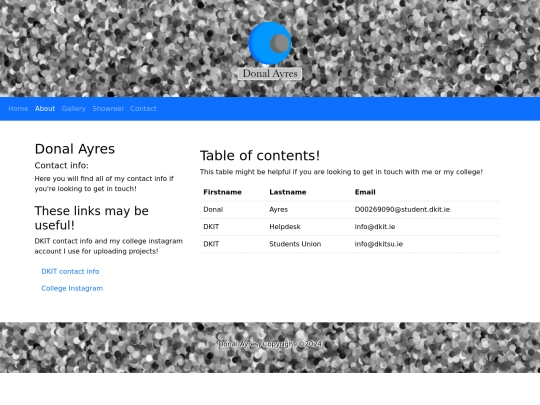This screenshot has height=405, width=540.
Task: Navigate to the Contact page
Action: click(x=143, y=108)
